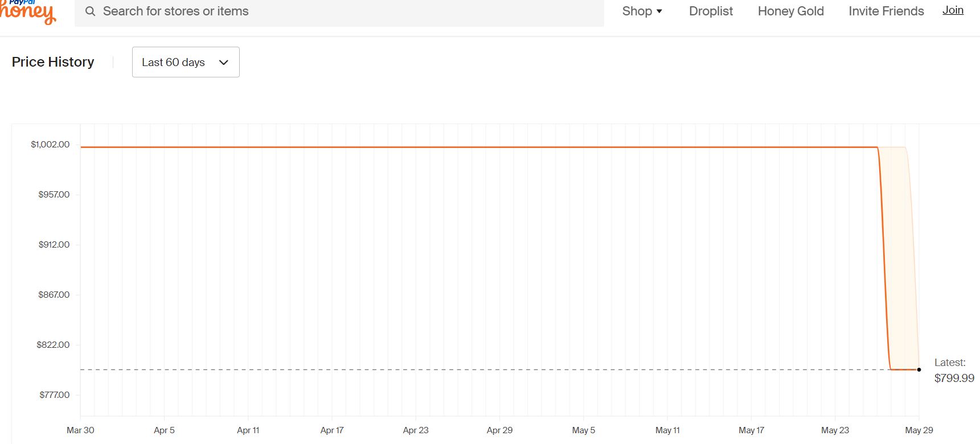Click the caret arrow next to Shop
The image size is (980, 444).
[x=659, y=11]
